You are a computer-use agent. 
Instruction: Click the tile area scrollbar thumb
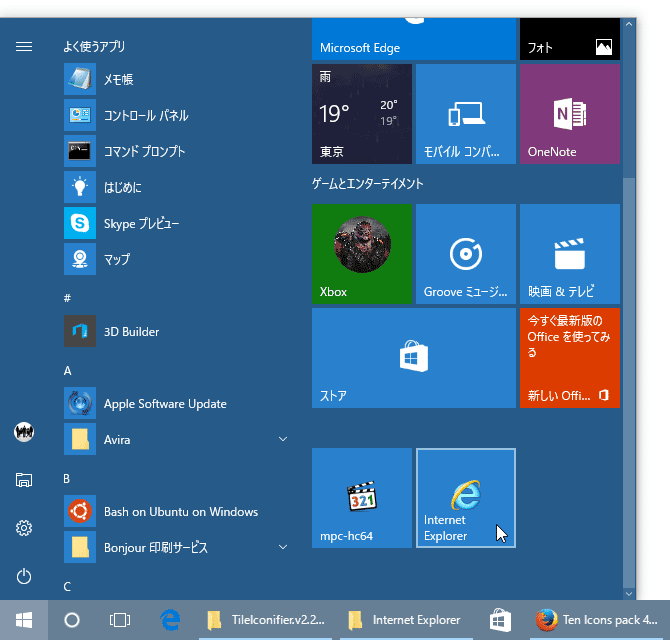629,383
